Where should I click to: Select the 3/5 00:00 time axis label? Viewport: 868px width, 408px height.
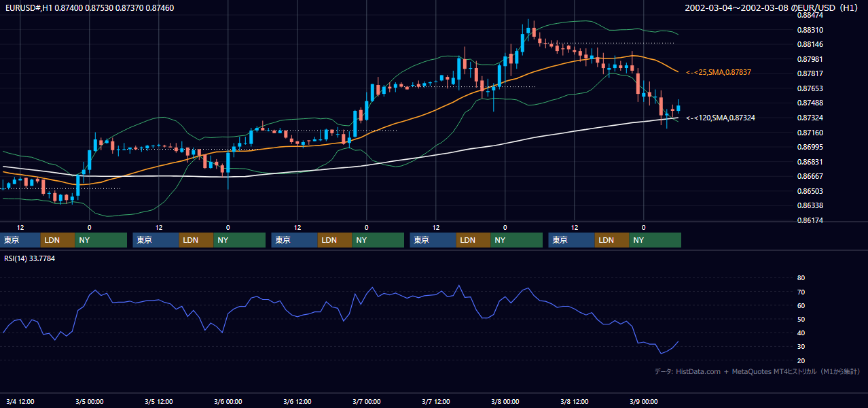coord(89,401)
